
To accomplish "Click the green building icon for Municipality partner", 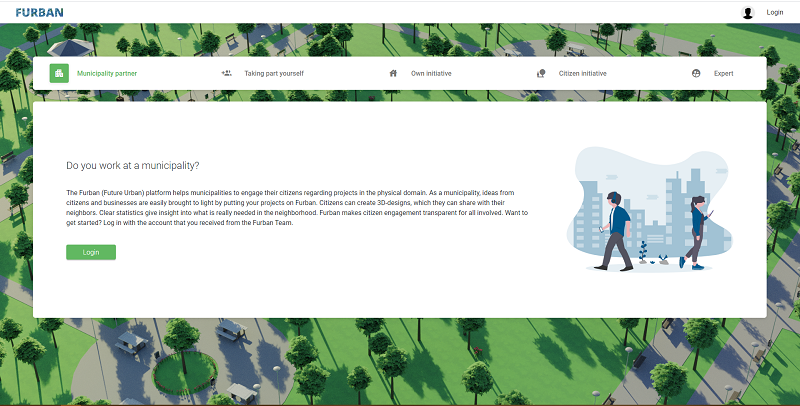I will pos(59,73).
